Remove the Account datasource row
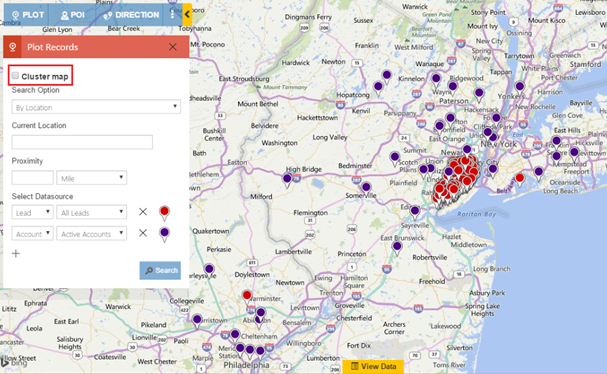This screenshot has height=374, width=607. (x=143, y=233)
